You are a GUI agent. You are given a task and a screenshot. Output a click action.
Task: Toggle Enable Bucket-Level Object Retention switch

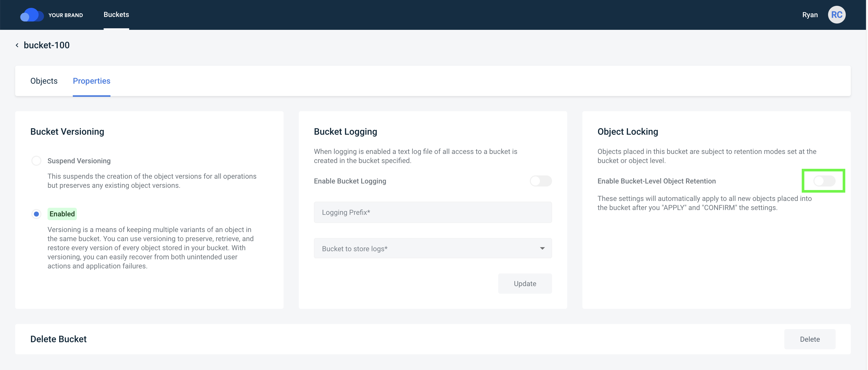coord(824,181)
